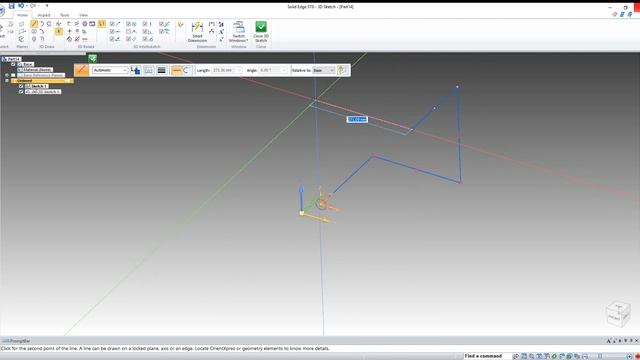
Task: Click the zoom area icon in status bar
Action: pos(524,356)
